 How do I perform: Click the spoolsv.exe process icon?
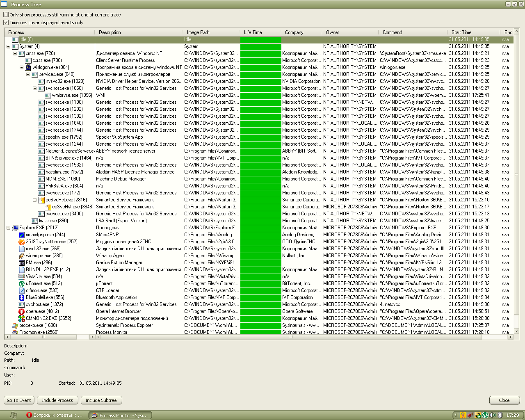(41, 137)
